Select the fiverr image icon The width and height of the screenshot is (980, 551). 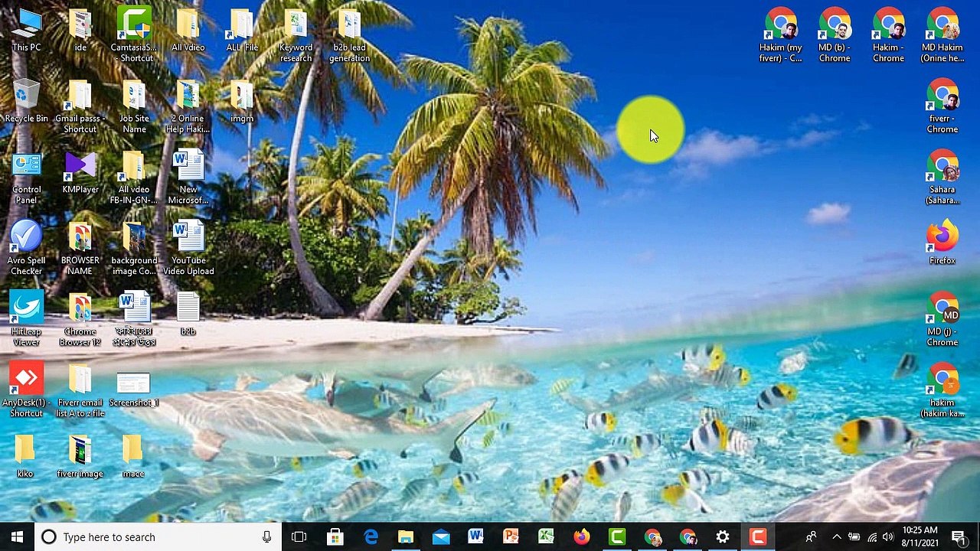point(80,457)
